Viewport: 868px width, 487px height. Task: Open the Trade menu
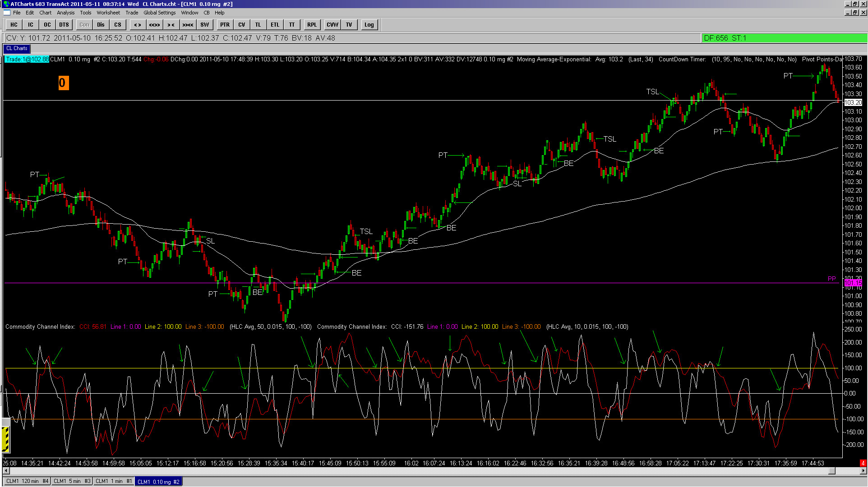coord(132,13)
